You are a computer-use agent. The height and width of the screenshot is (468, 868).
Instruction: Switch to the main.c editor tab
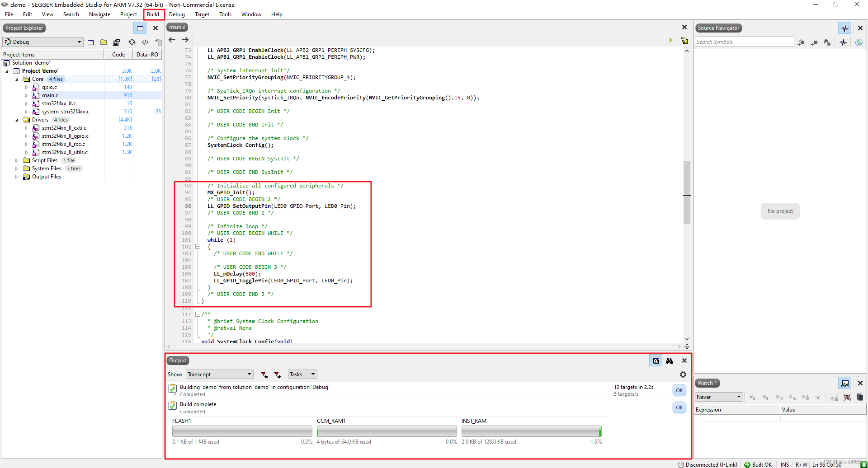(x=177, y=27)
